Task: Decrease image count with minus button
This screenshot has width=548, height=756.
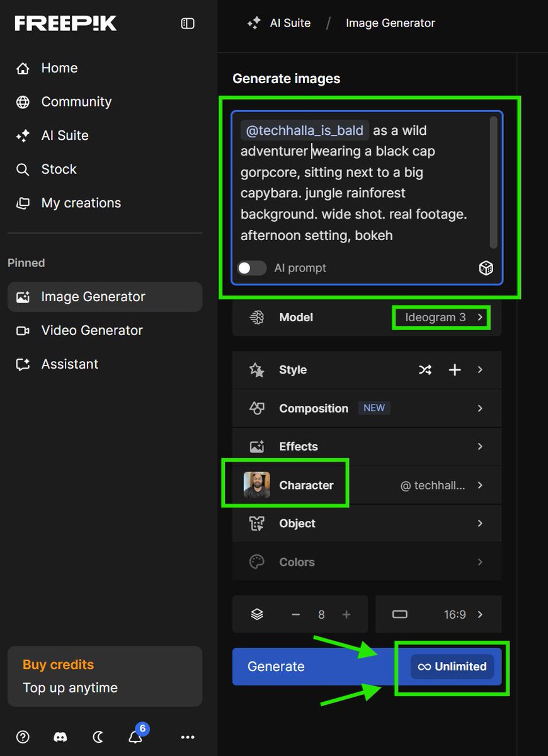Action: (x=295, y=614)
